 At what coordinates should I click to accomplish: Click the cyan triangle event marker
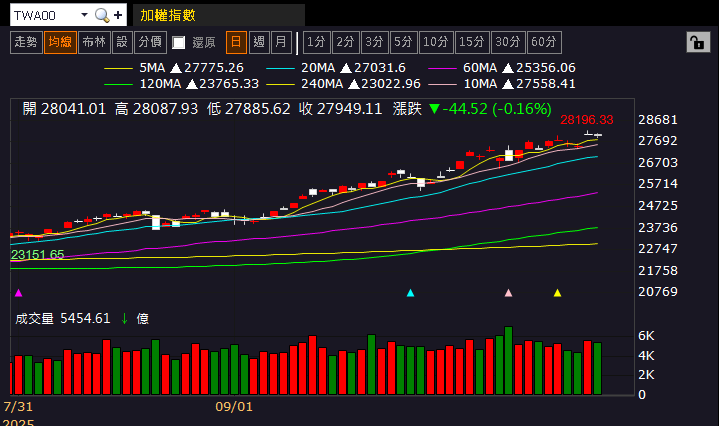tap(410, 293)
